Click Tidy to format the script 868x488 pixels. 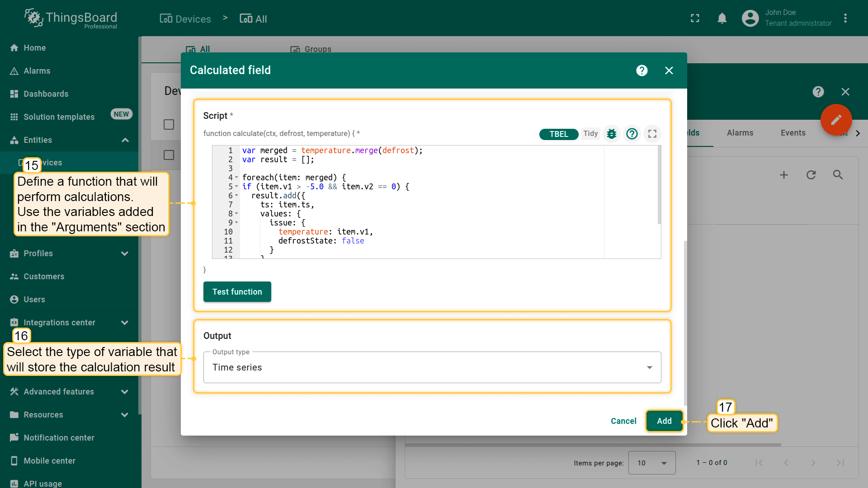point(590,134)
